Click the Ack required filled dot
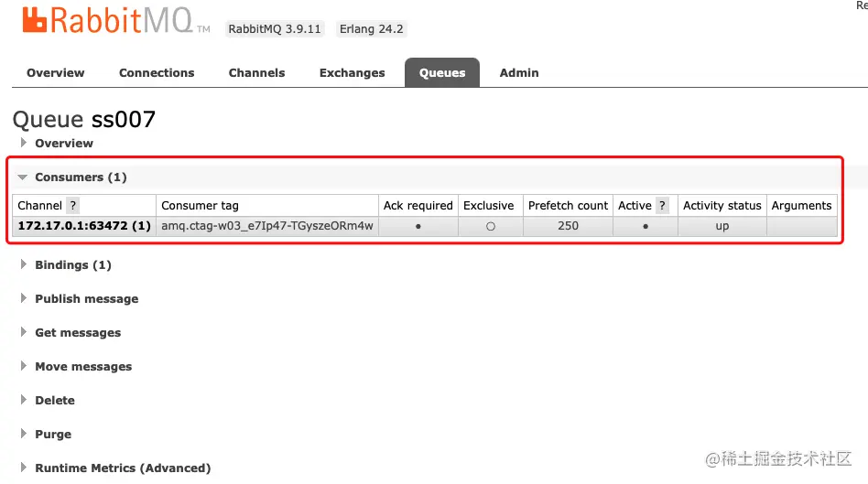Screen dimensions: 868x484 tap(418, 226)
